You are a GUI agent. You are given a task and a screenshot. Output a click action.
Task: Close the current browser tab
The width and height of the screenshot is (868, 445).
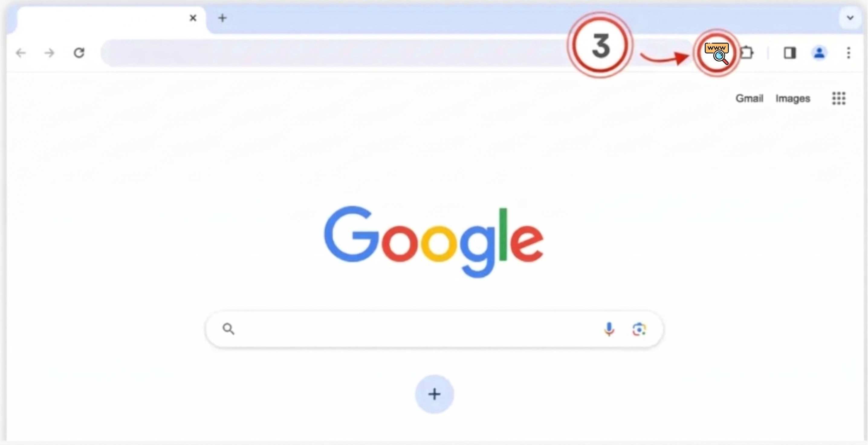point(193,18)
